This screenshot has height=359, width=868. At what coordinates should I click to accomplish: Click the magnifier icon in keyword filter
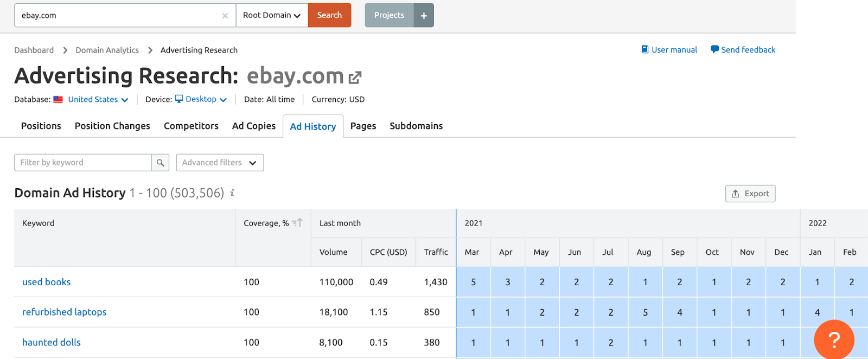point(160,163)
